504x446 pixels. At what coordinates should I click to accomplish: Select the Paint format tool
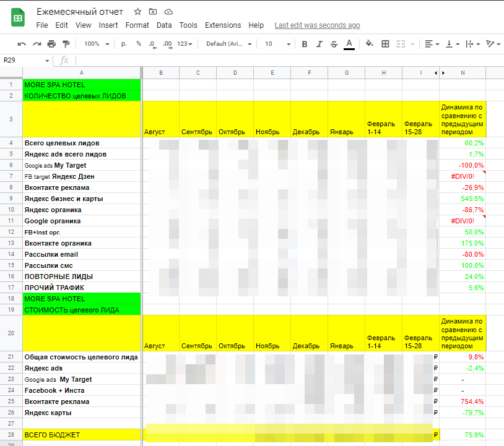(66, 44)
